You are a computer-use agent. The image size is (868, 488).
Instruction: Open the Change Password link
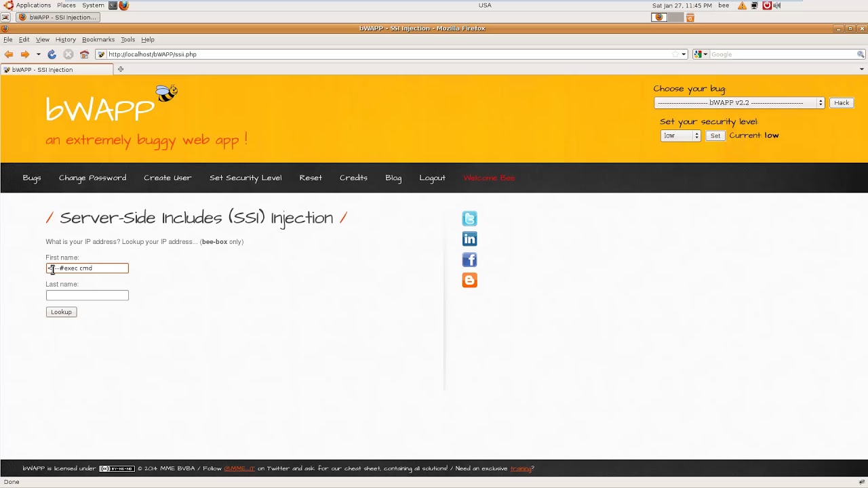(92, 178)
